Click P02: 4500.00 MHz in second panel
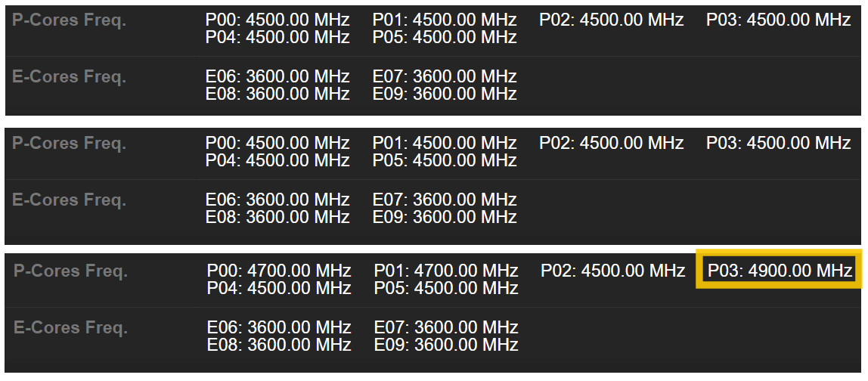 (x=611, y=144)
